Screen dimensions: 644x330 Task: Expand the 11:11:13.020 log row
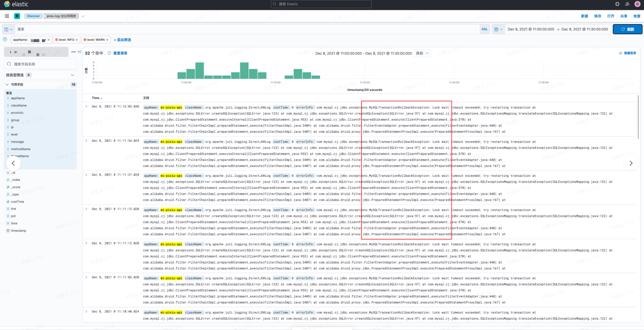(x=86, y=209)
